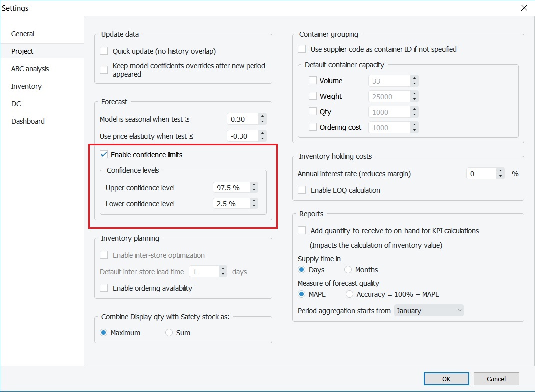Go to the Inventory settings tab

click(x=26, y=86)
